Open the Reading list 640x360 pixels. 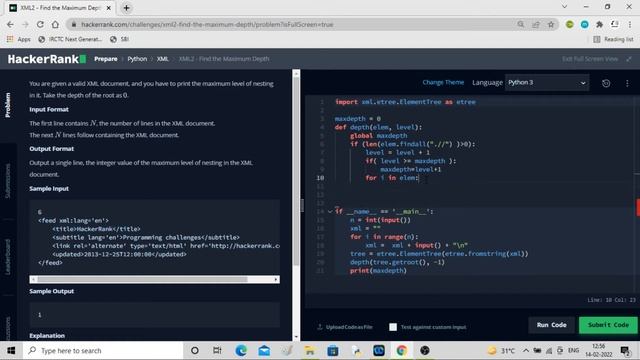point(613,39)
